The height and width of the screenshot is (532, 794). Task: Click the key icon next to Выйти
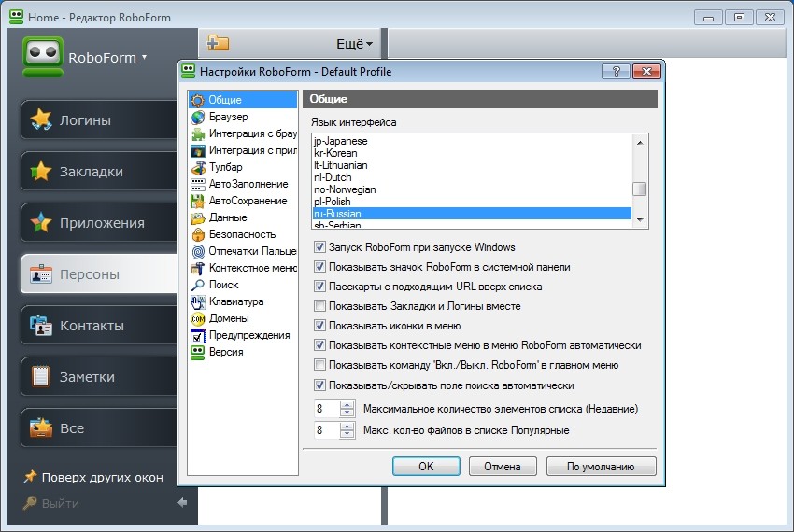coord(30,503)
